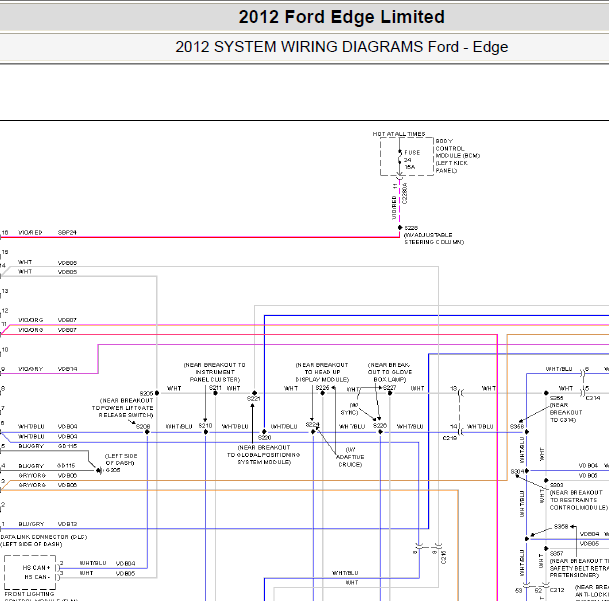
Task: Select the 'NEAR BREAKOUT TO POWER LIFTGATE RELEASE SWITCH' note
Action: click(x=123, y=408)
